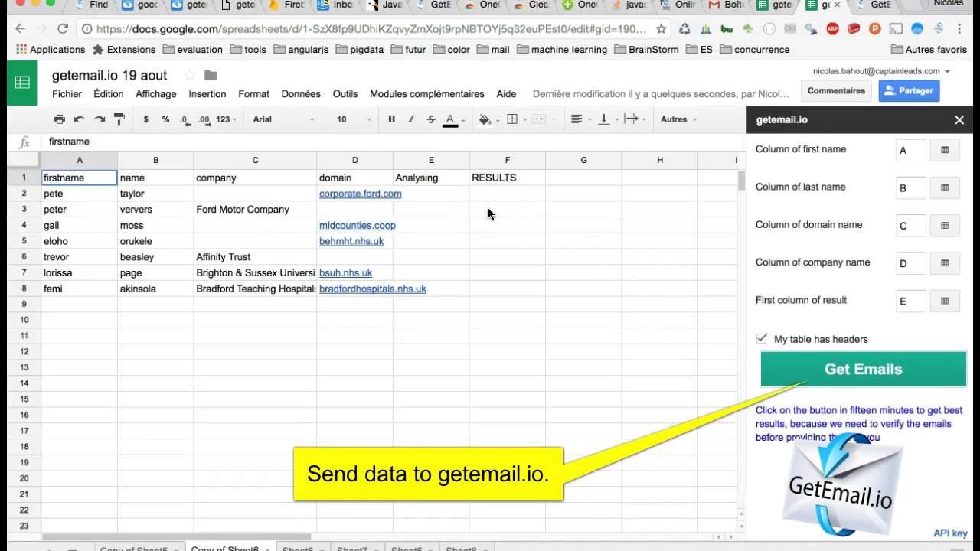Pick range for Column of first name

[x=945, y=150]
